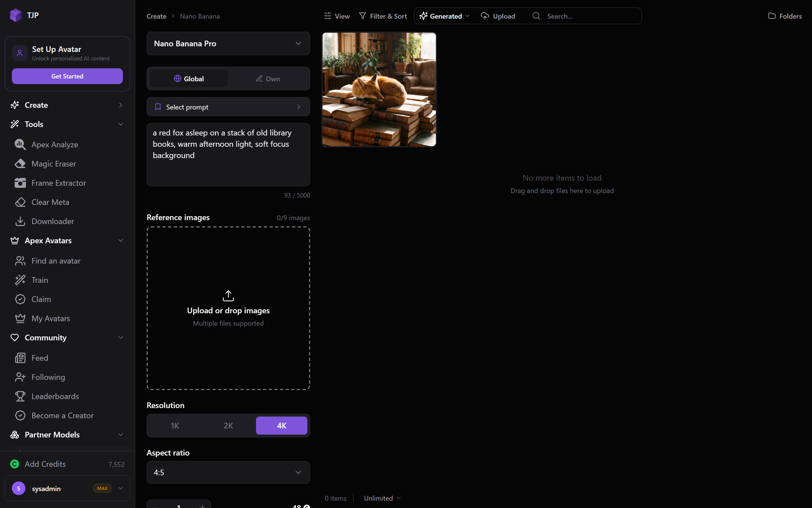Click the search magnifier icon
Image resolution: width=812 pixels, height=508 pixels.
pos(536,16)
